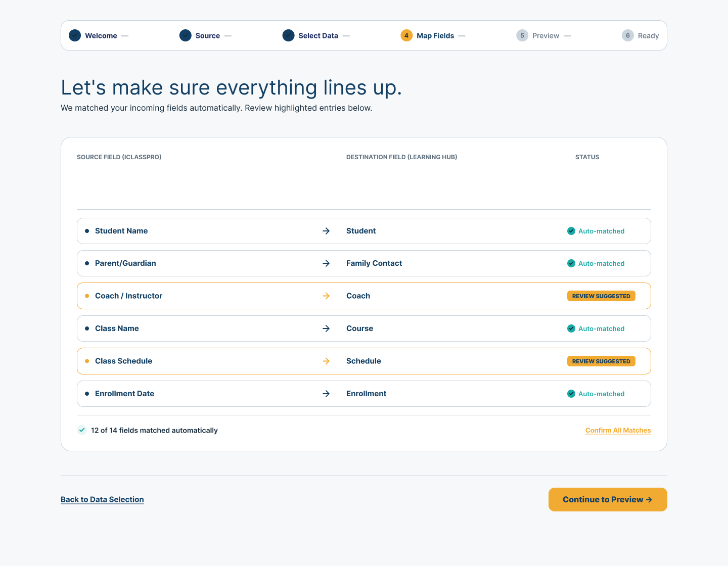
Task: Click Confirm All Matches link
Action: tap(618, 431)
